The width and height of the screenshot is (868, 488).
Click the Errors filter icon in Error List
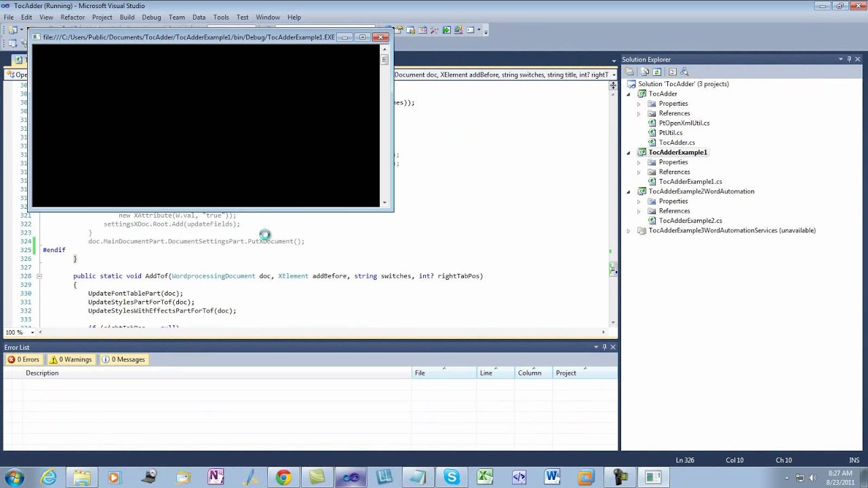[x=11, y=359]
